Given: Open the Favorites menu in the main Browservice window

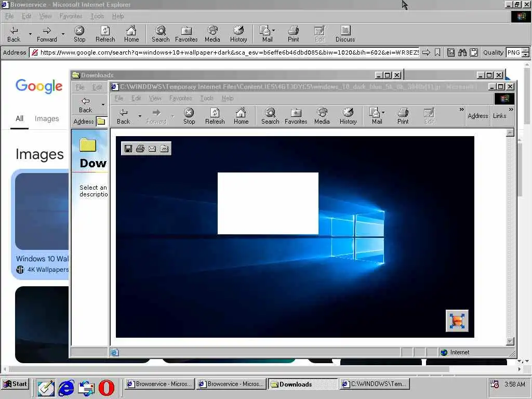Looking at the screenshot, I should (71, 16).
